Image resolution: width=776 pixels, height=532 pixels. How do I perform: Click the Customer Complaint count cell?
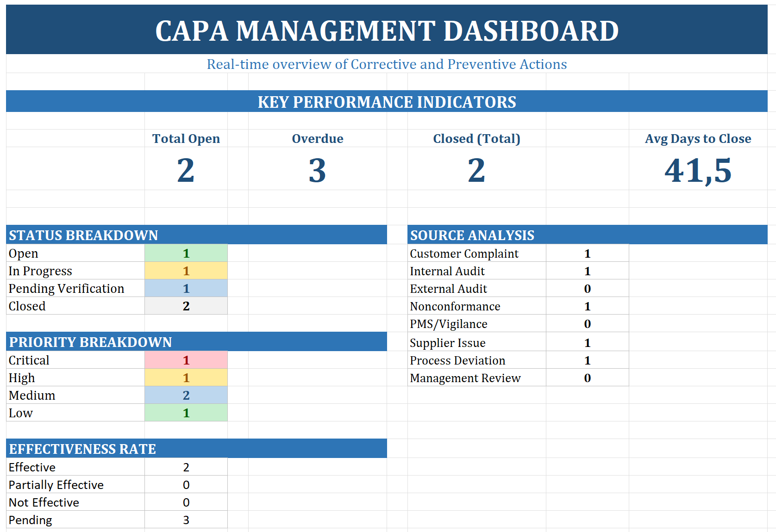pyautogui.click(x=587, y=253)
